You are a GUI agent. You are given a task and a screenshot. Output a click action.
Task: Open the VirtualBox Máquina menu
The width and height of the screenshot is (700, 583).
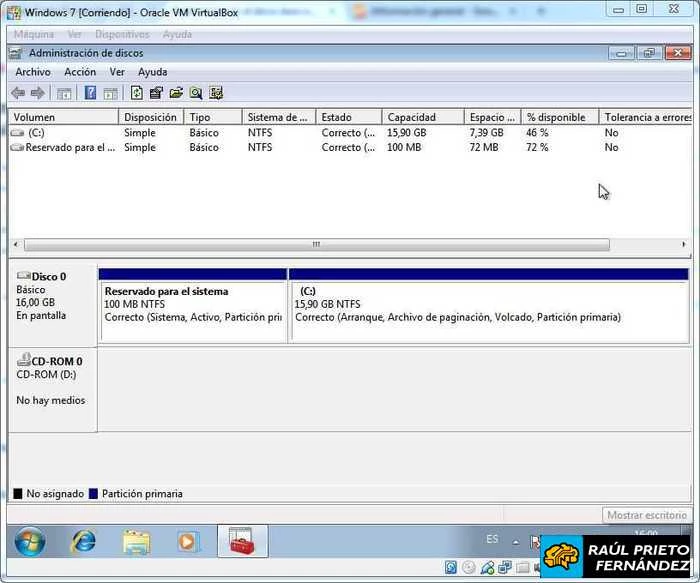pyautogui.click(x=33, y=34)
